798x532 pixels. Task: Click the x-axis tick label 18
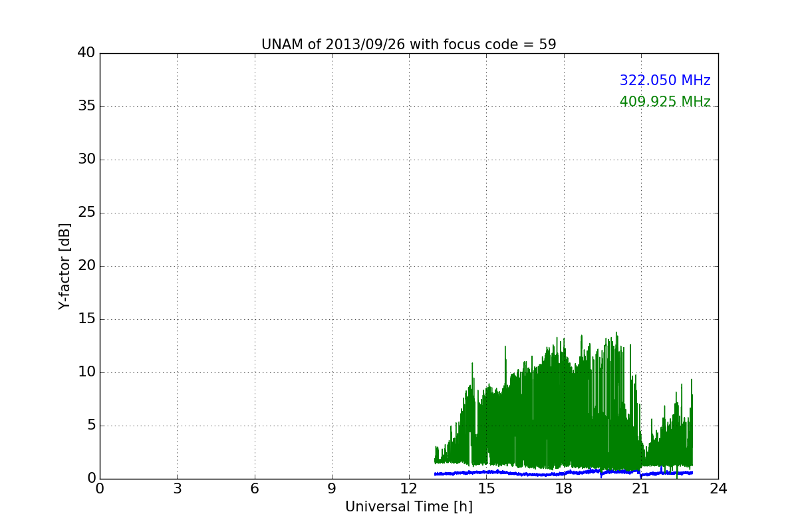coord(563,489)
